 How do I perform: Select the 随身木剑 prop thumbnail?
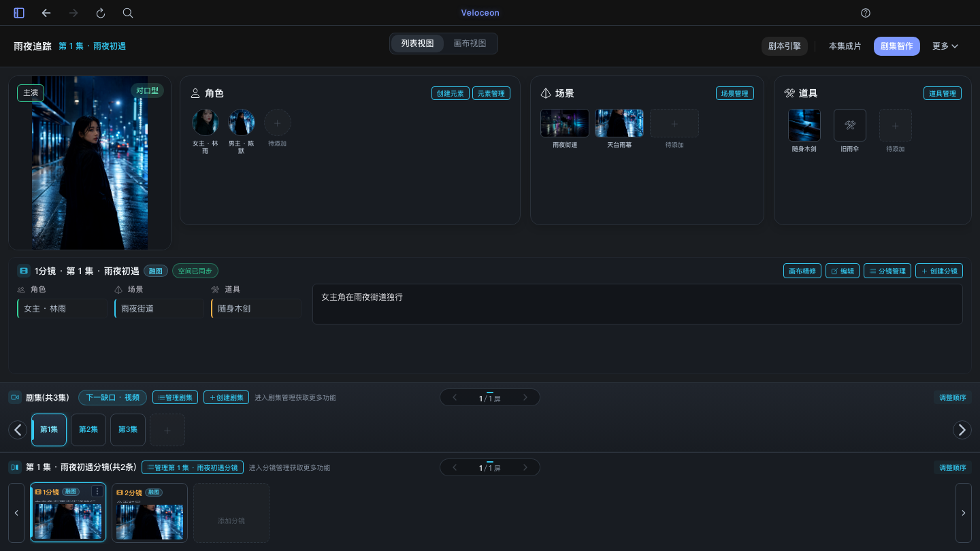pos(804,125)
